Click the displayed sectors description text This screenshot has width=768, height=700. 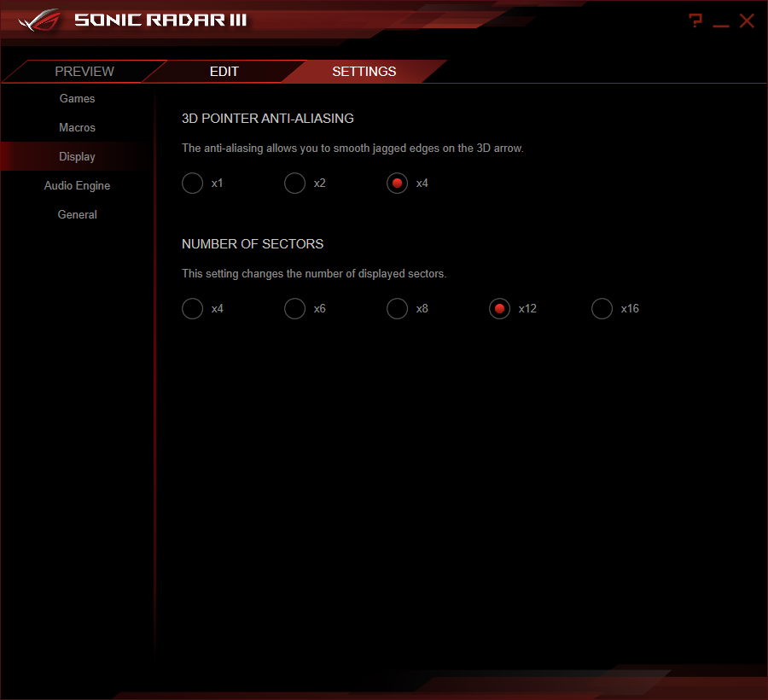(314, 273)
